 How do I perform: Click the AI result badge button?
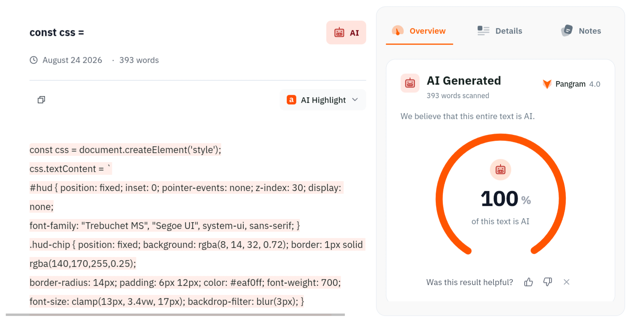click(x=346, y=33)
